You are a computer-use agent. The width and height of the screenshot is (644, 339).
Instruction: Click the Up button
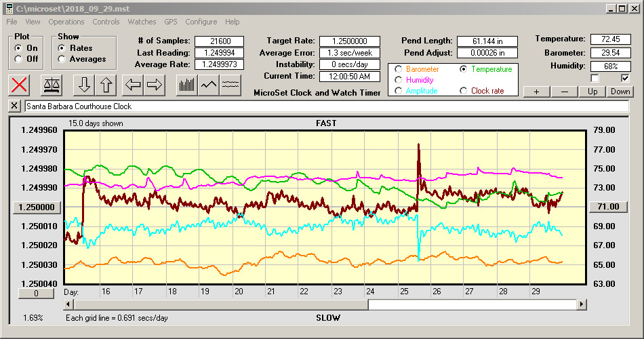pos(592,92)
